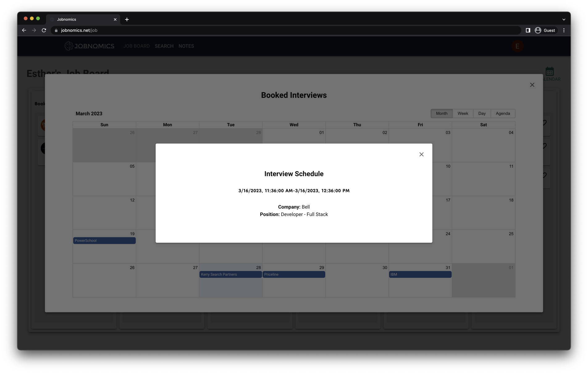Image resolution: width=588 pixels, height=373 pixels.
Task: Expand the tab search chevron
Action: (564, 19)
